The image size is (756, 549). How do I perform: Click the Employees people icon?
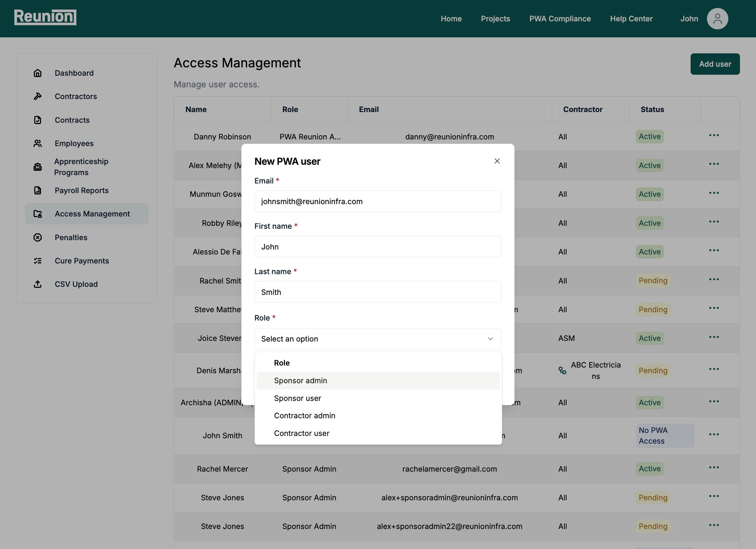point(38,143)
